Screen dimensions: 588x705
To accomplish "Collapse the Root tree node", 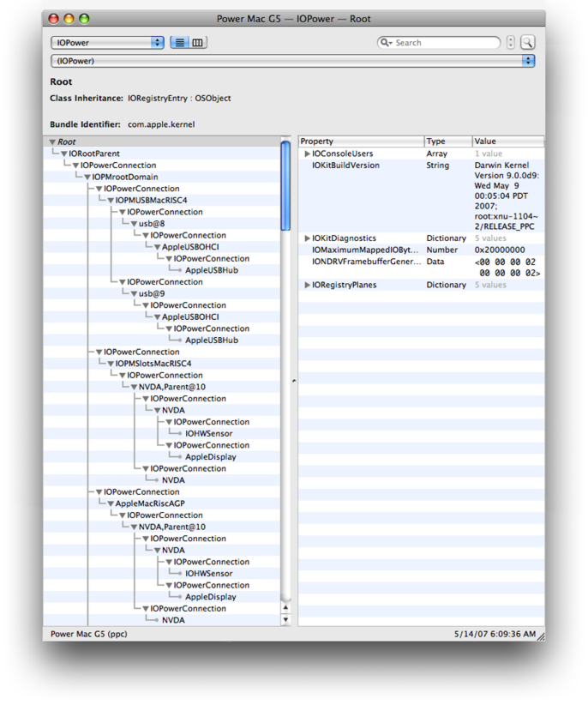I will coord(52,142).
